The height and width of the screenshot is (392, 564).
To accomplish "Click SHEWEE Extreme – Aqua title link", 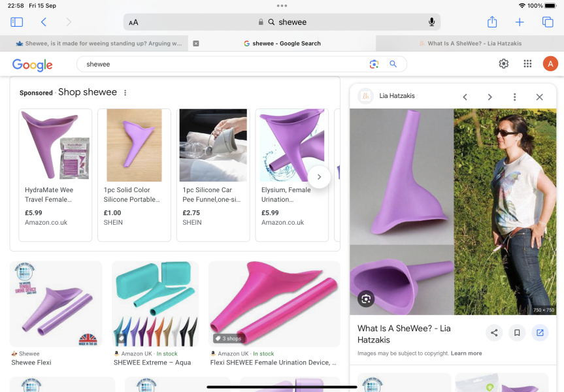I will click(x=152, y=363).
